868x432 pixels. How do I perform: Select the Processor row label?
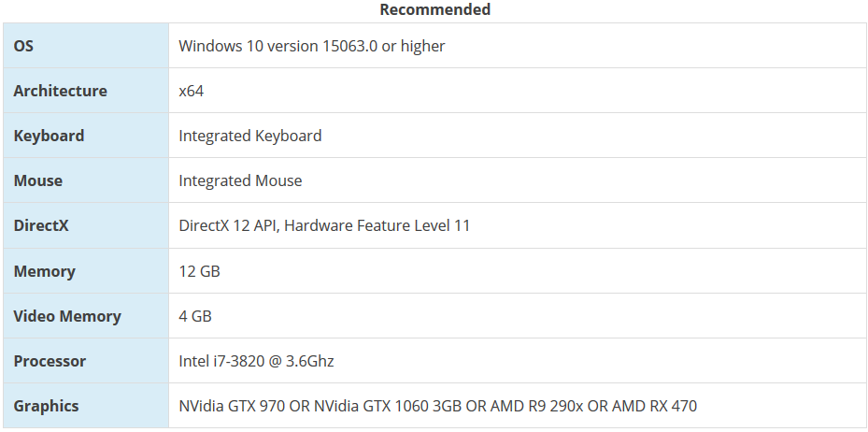(x=50, y=361)
